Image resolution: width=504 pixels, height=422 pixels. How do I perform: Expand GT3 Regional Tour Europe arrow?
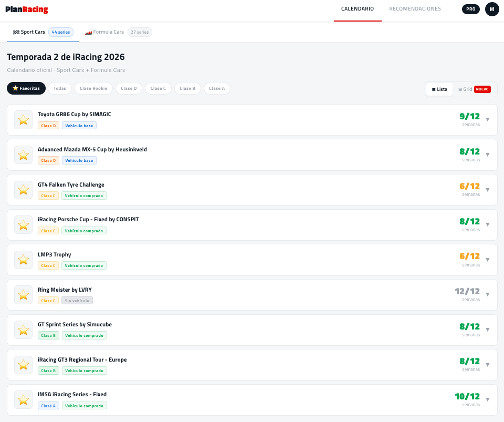(x=488, y=365)
